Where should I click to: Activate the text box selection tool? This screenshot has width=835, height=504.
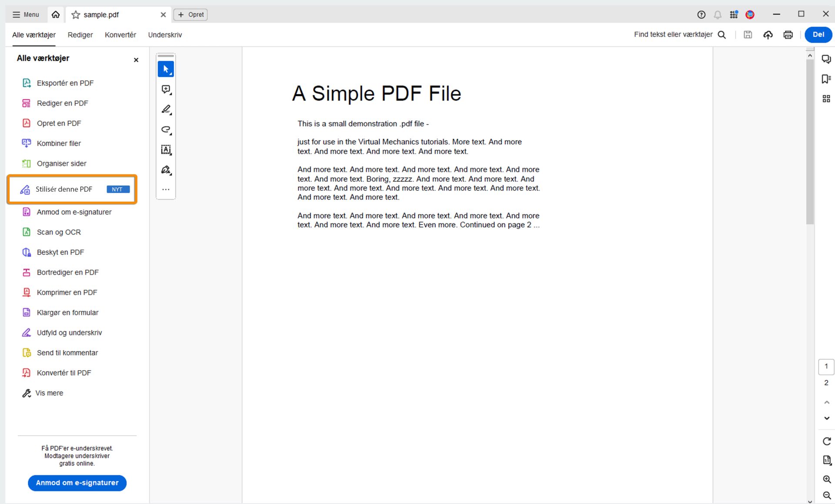pos(166,150)
